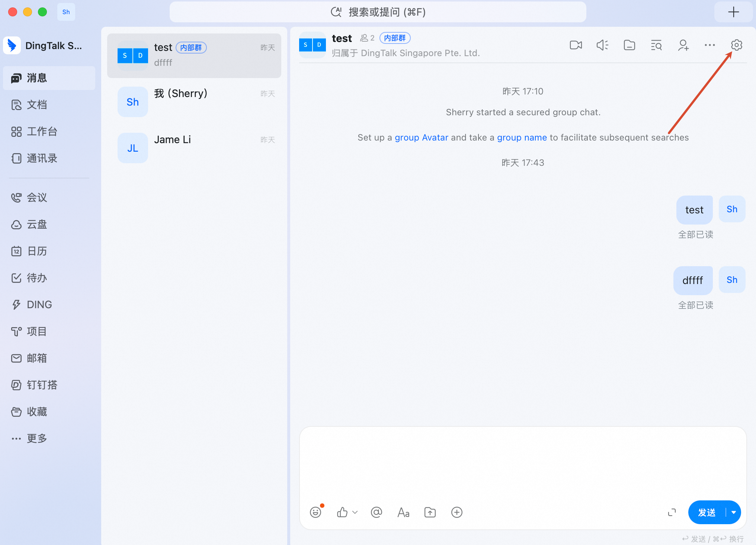Open the 文档 documents section
The height and width of the screenshot is (545, 756).
point(49,105)
